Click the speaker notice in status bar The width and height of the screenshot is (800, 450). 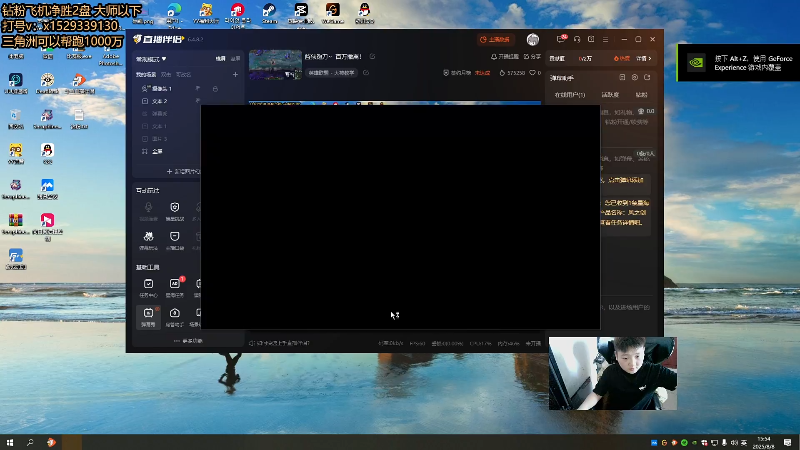[x=279, y=343]
